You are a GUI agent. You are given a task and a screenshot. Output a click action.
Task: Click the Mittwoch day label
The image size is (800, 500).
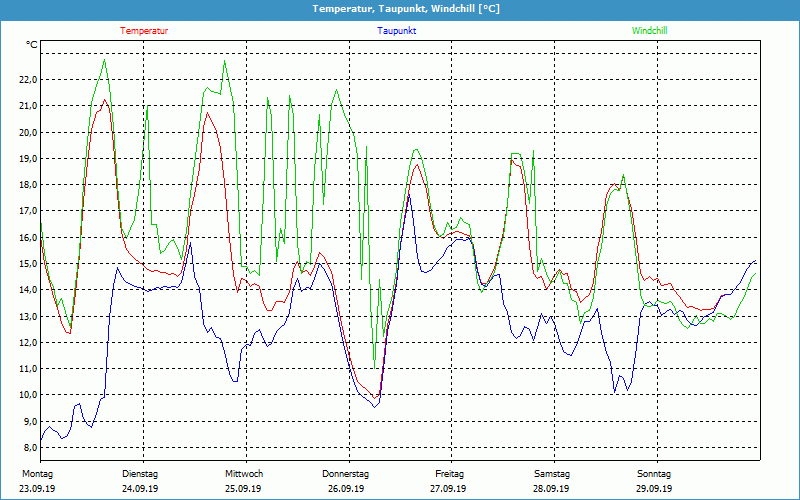[x=244, y=474]
